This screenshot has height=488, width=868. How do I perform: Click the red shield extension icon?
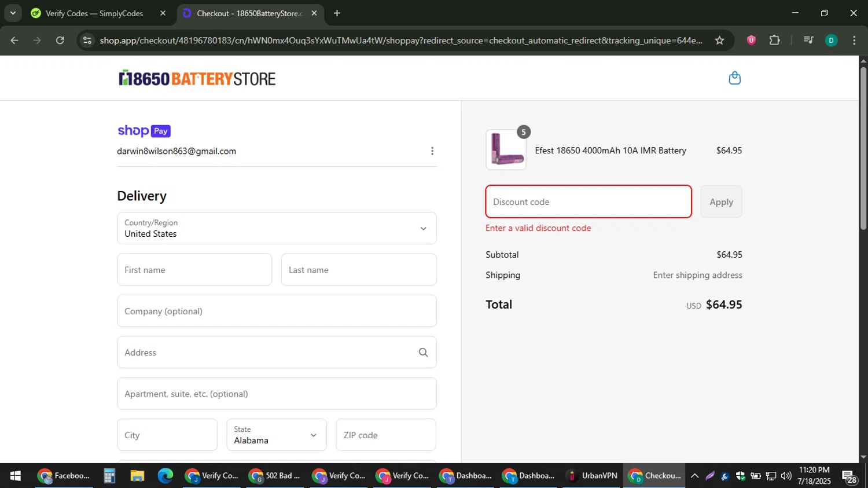click(x=751, y=41)
